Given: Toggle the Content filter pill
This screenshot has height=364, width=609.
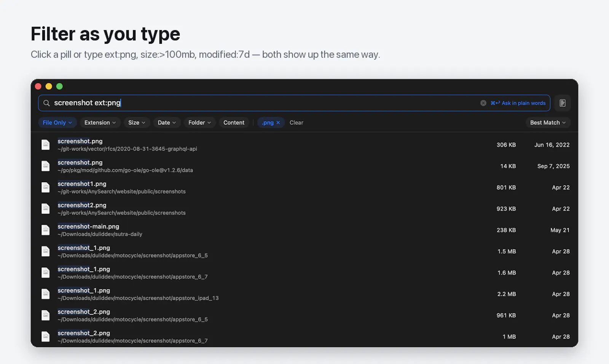Looking at the screenshot, I should tap(234, 122).
